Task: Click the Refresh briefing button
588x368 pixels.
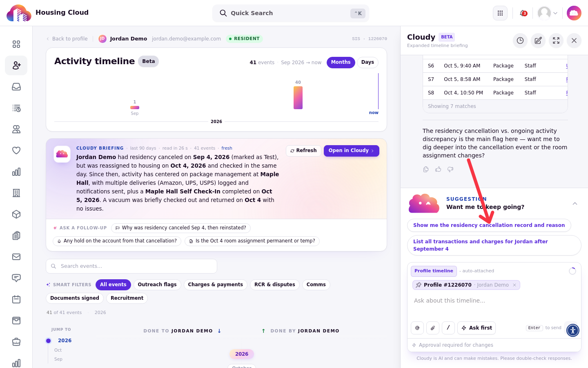Action: coord(303,151)
